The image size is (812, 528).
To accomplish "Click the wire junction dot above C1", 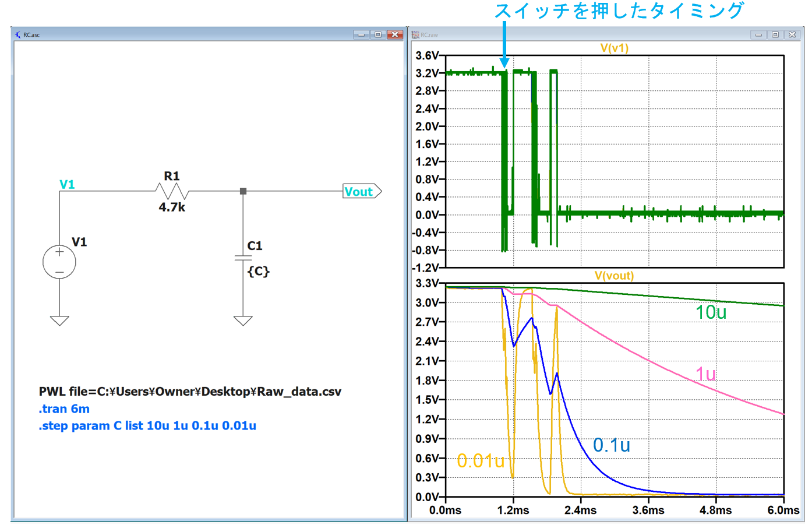I will [243, 191].
